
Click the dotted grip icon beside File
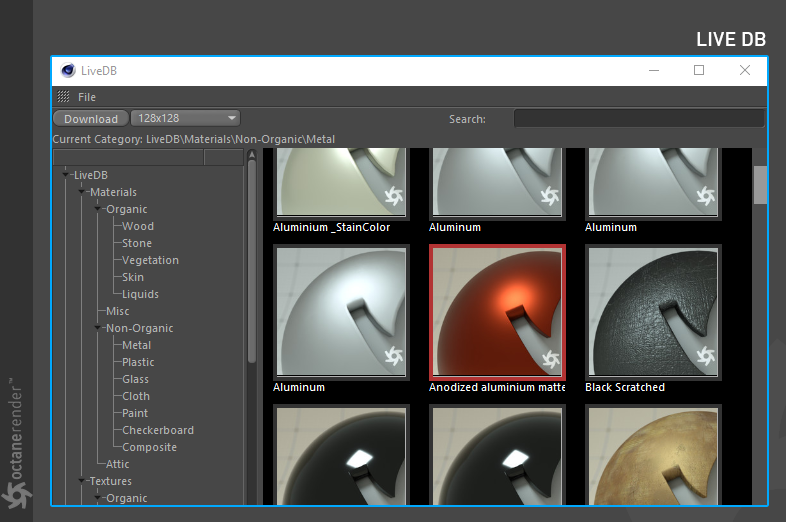click(x=63, y=96)
